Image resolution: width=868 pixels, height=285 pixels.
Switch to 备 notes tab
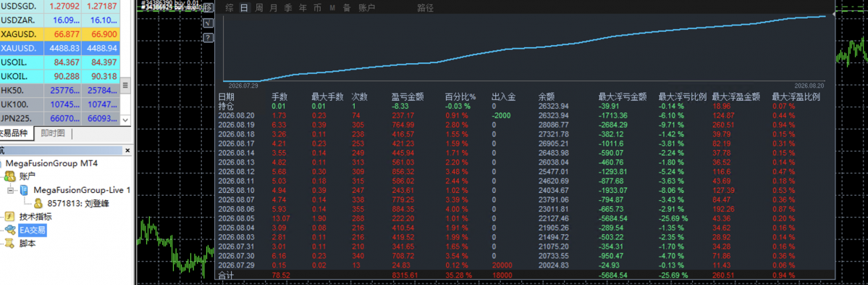[347, 8]
